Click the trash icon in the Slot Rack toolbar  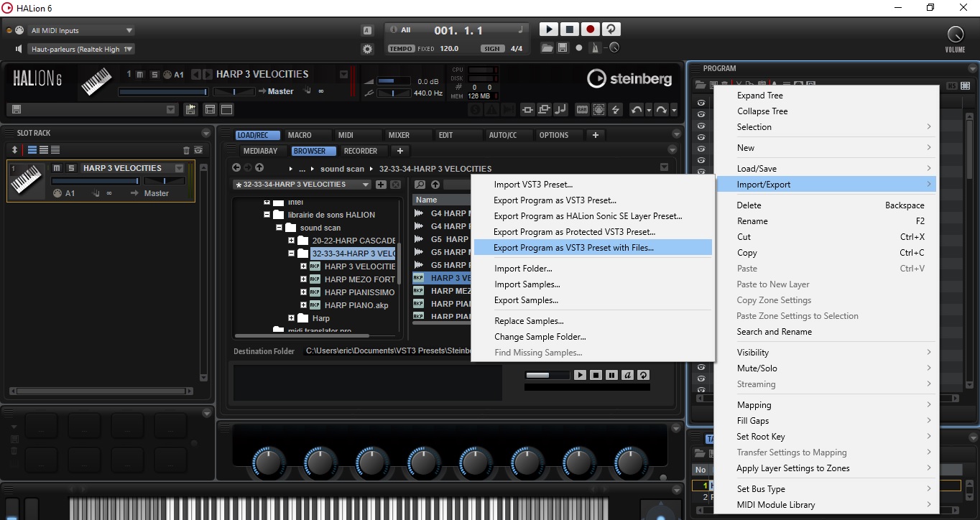[186, 151]
